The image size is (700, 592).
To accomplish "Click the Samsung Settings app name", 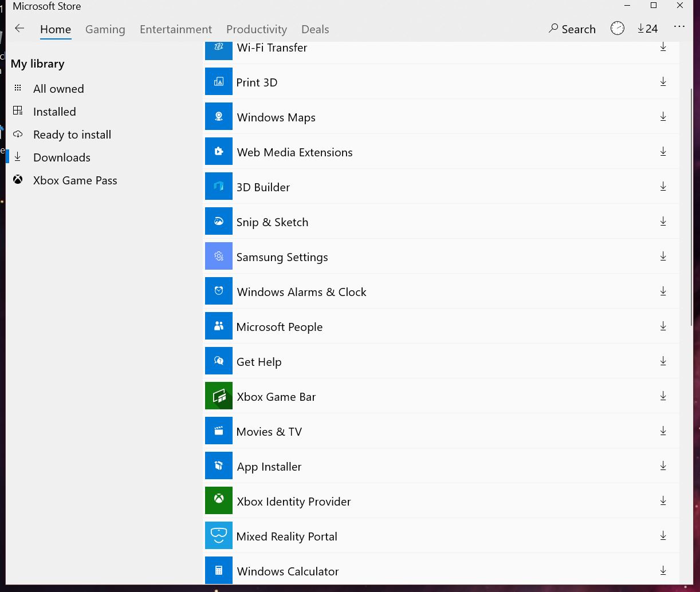I will pyautogui.click(x=282, y=257).
